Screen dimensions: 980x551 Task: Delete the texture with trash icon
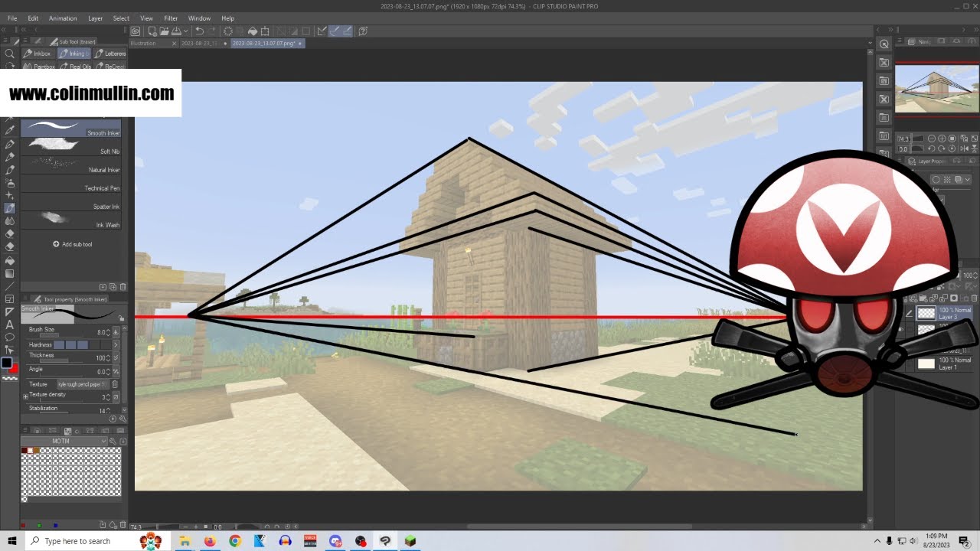(x=115, y=384)
